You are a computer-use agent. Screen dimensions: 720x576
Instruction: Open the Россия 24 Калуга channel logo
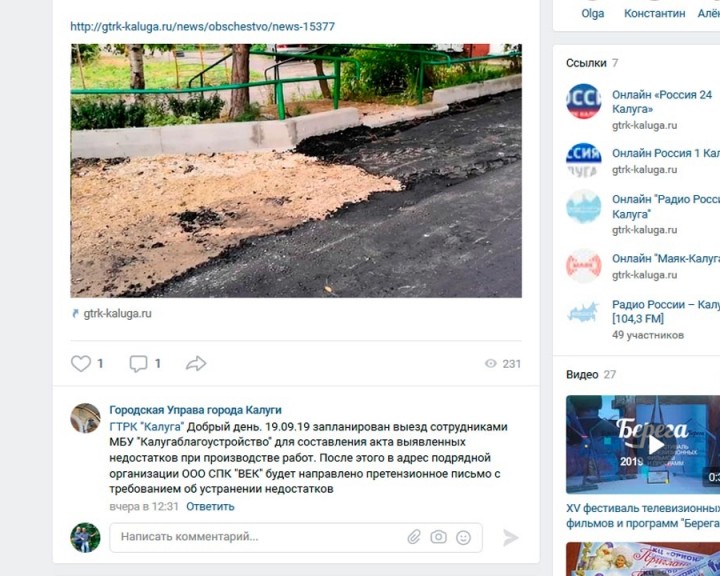pyautogui.click(x=584, y=101)
